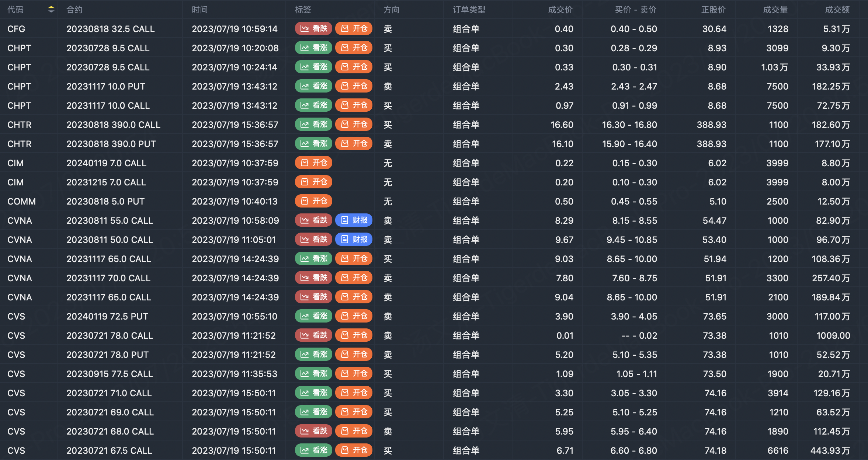The width and height of the screenshot is (868, 460).
Task: Click the 订单类型 column header
Action: tap(469, 10)
